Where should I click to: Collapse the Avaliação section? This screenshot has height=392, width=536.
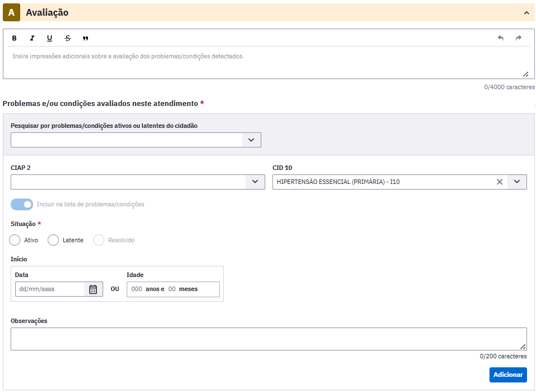(526, 13)
